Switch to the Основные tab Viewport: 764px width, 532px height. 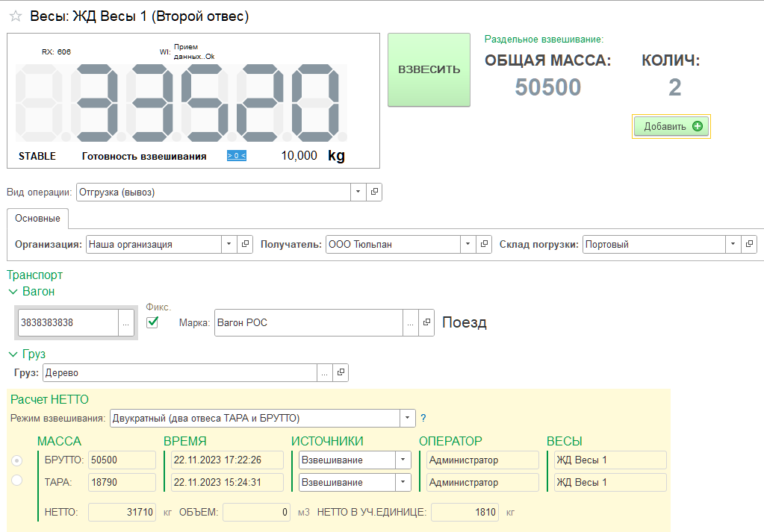pyautogui.click(x=37, y=219)
